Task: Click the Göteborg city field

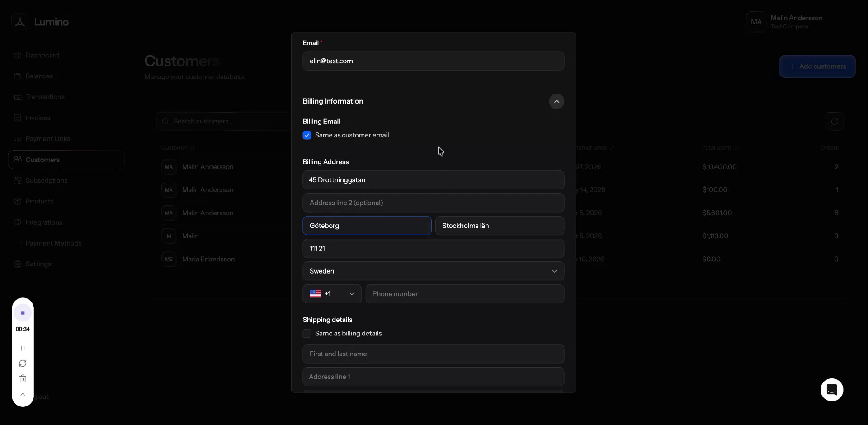Action: tap(367, 226)
